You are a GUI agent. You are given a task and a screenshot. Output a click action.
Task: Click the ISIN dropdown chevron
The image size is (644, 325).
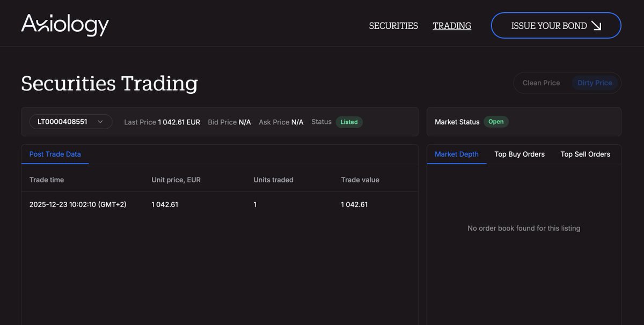coord(100,122)
